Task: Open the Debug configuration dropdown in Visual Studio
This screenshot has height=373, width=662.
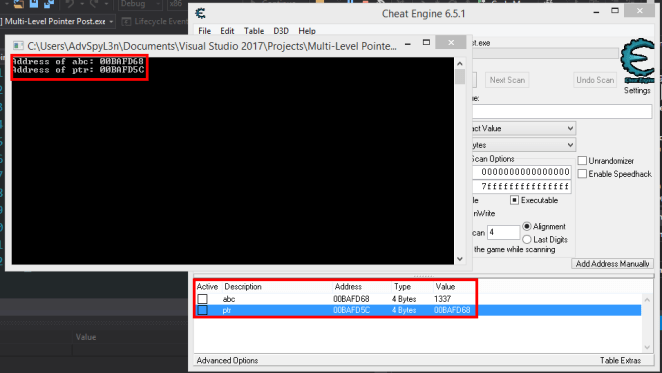Action: (140, 4)
